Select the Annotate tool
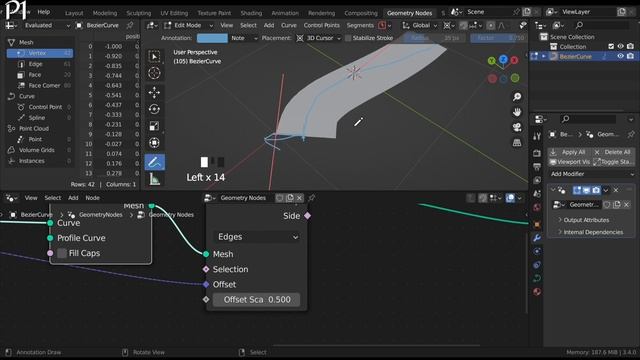The width and height of the screenshot is (640, 360). 154,162
